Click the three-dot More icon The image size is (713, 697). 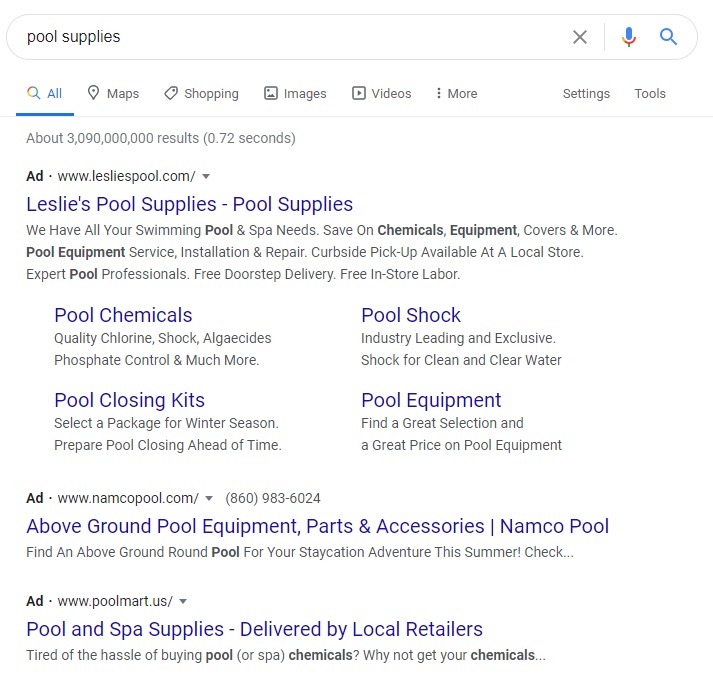coord(438,93)
